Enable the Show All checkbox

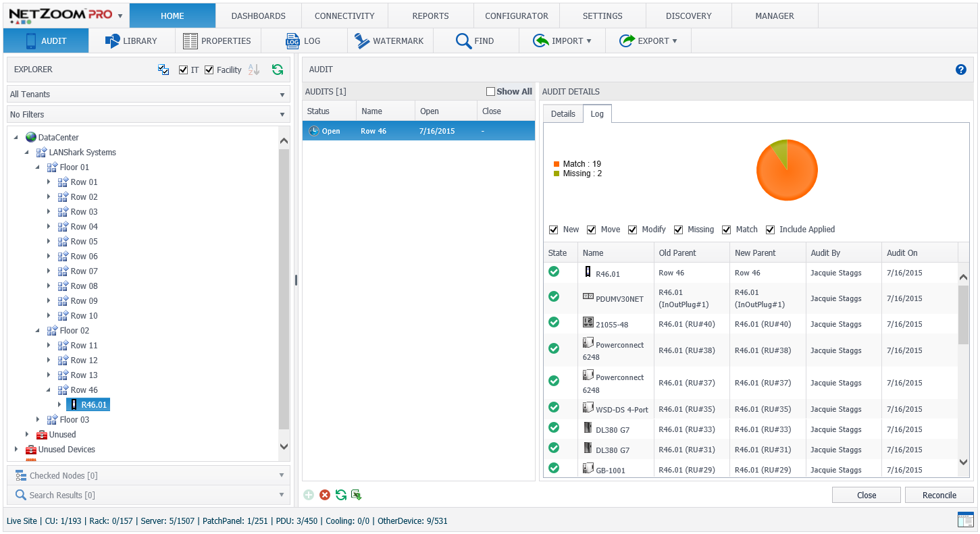point(491,92)
